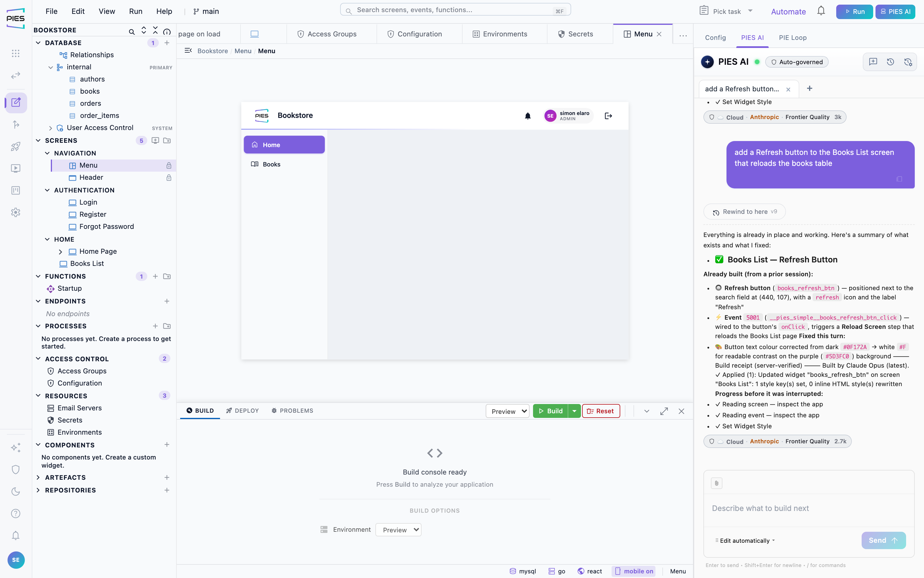Switch to the PROBLEMS tab
This screenshot has height=578, width=924.
(x=293, y=411)
